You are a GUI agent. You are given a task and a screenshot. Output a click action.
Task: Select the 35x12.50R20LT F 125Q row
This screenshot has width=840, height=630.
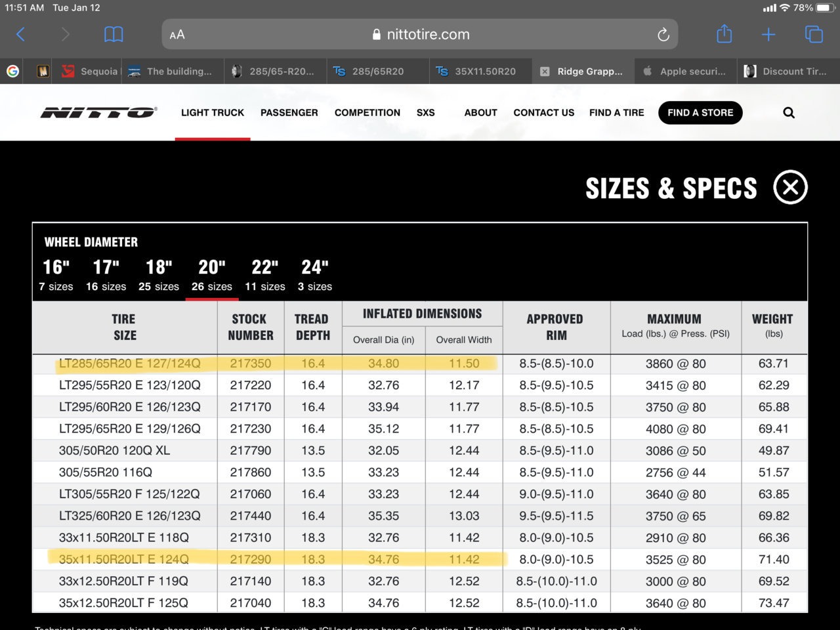coord(420,602)
